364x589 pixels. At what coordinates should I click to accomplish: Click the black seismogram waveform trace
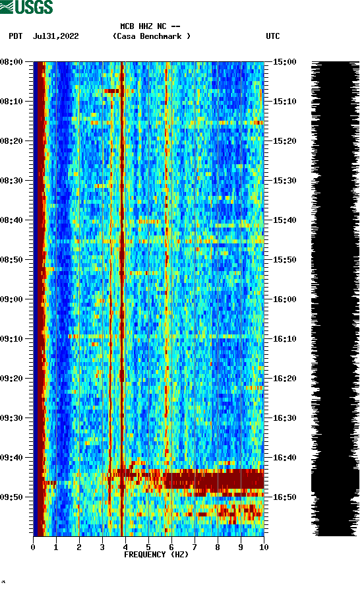coord(336,299)
